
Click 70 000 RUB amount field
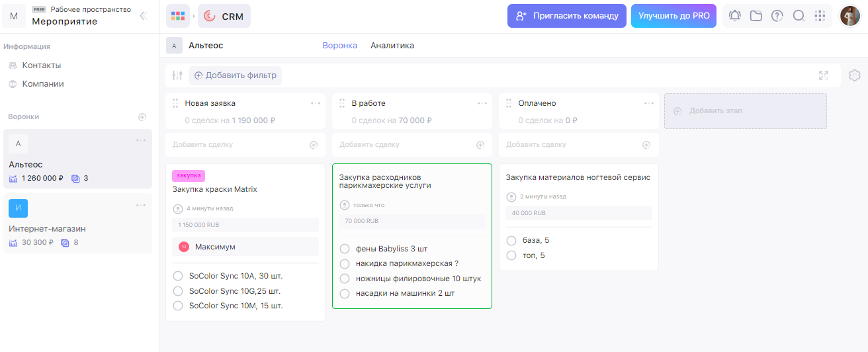click(412, 221)
